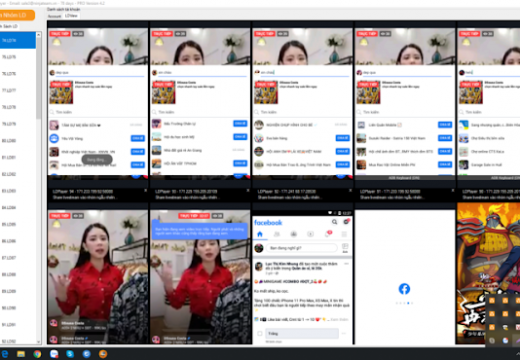Image resolution: width=520 pixels, height=360 pixels.
Task: Share to the HỘI ĂN VẶT TPHCM group
Action: coord(240,163)
